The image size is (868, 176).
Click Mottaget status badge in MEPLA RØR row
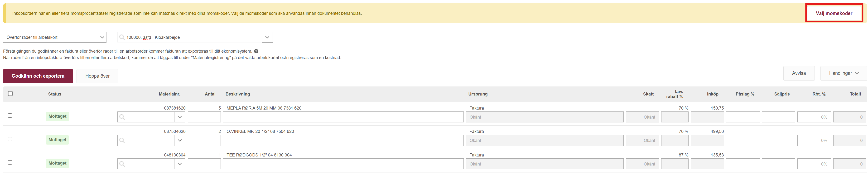pyautogui.click(x=57, y=116)
